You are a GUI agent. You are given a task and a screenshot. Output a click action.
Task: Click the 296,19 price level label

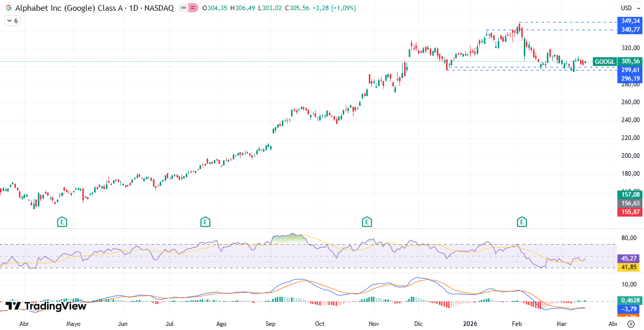631,79
